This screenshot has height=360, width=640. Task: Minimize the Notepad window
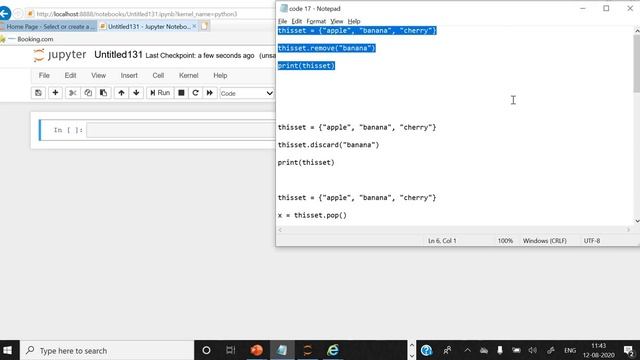coord(583,8)
